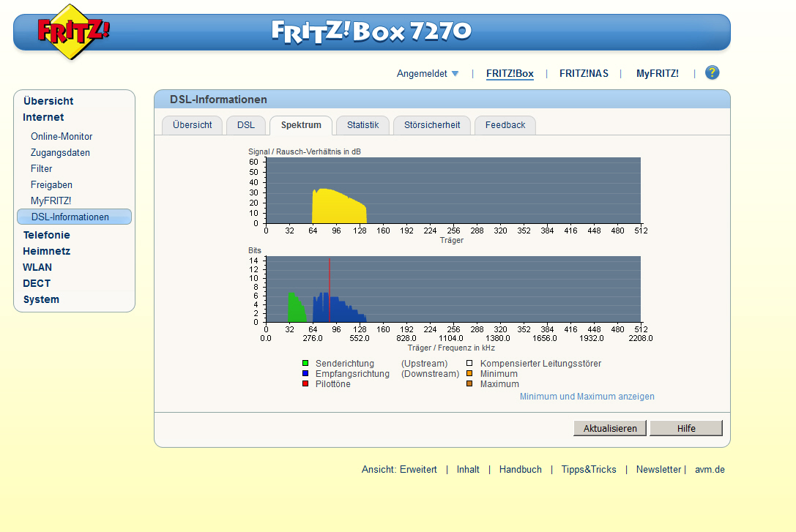Switch to the Übersicht tab
Screen dimensions: 796x532
(x=193, y=125)
